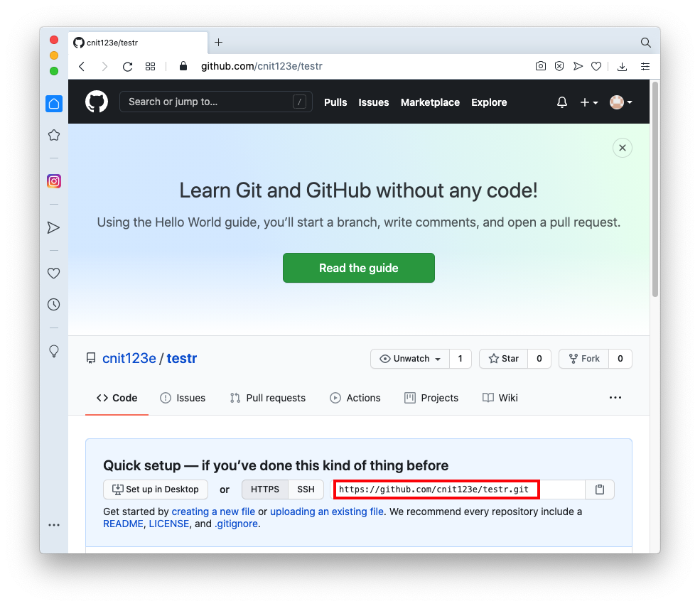
Task: Open a new tab with plus
Action: coord(218,43)
